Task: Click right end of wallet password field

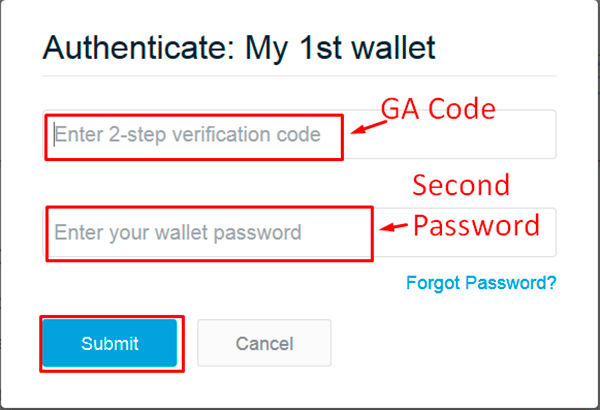Action: (x=536, y=245)
